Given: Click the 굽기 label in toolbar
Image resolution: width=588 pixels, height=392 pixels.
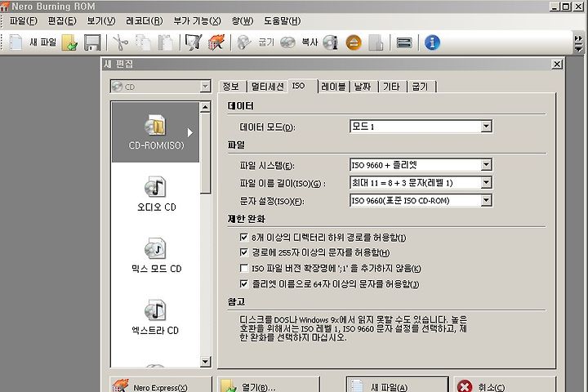Looking at the screenshot, I should click(266, 42).
